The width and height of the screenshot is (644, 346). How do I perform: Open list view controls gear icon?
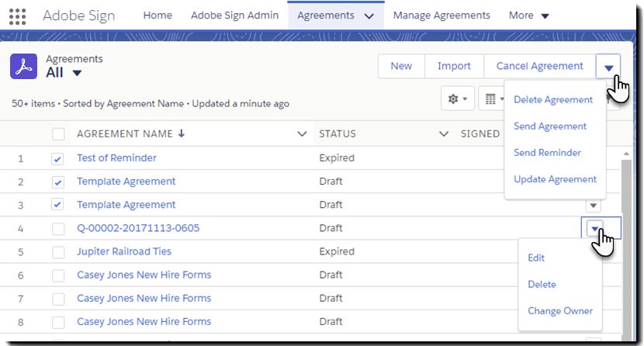pyautogui.click(x=458, y=99)
